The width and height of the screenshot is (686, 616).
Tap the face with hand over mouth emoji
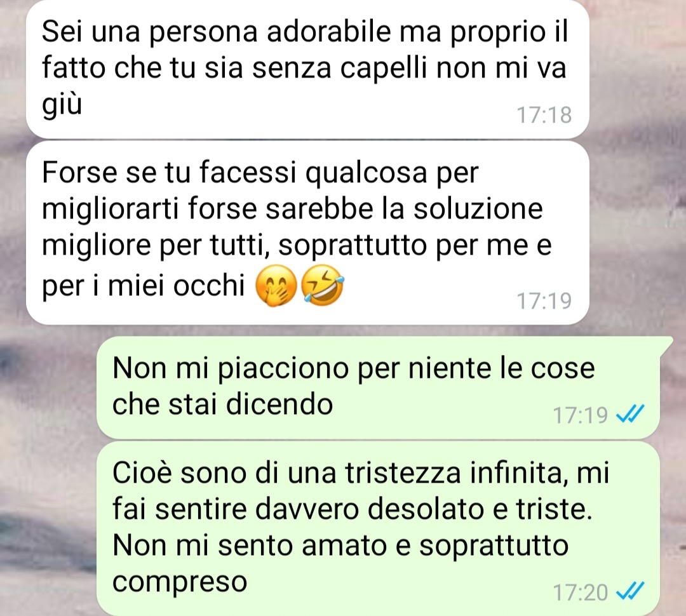(276, 286)
